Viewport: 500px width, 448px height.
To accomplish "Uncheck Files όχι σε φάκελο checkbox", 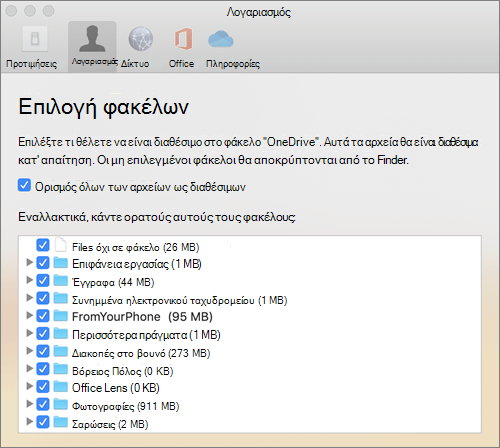I will pyautogui.click(x=43, y=245).
